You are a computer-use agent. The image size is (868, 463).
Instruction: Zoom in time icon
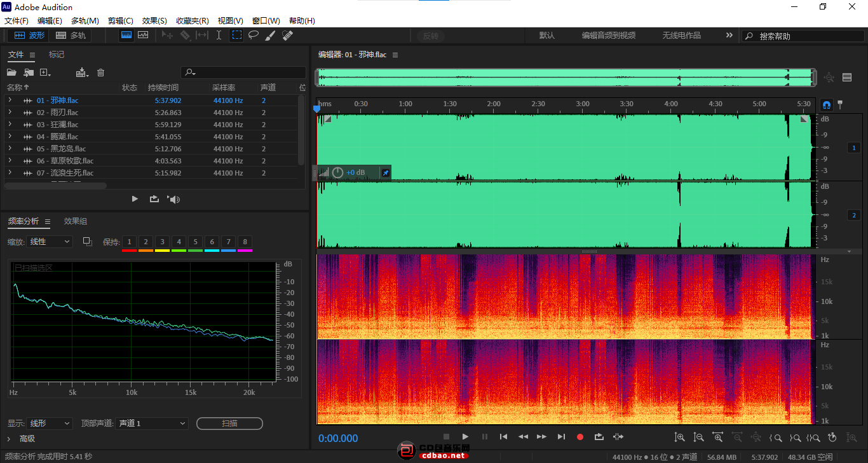pos(718,437)
